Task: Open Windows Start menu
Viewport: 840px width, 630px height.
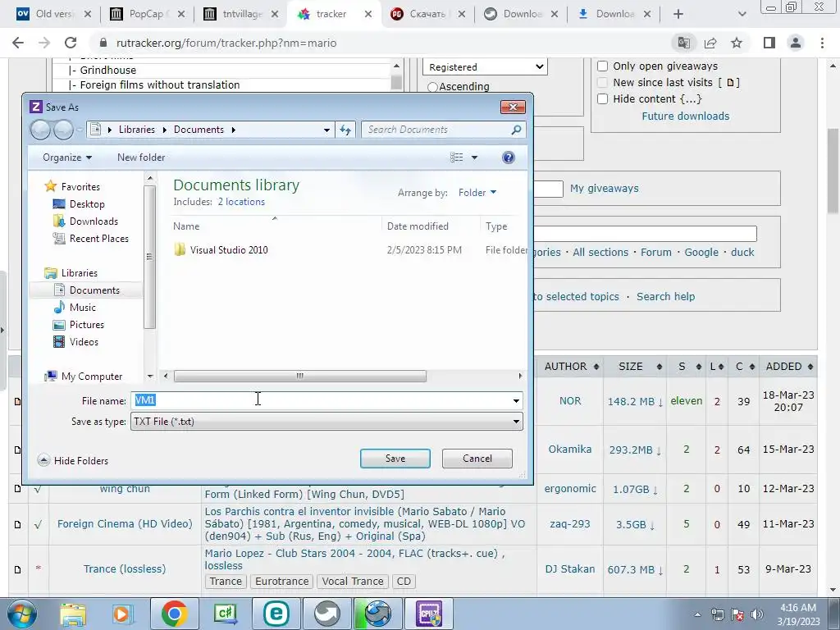Action: (x=21, y=614)
